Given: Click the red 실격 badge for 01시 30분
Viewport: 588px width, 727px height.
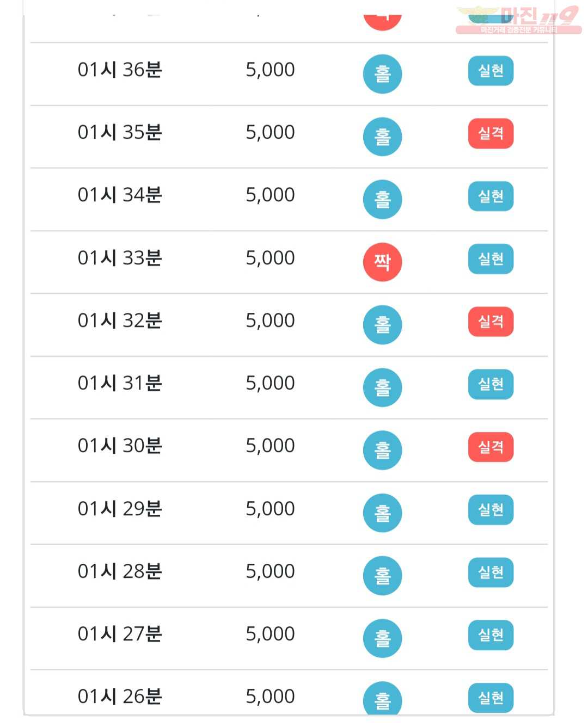Looking at the screenshot, I should [491, 447].
